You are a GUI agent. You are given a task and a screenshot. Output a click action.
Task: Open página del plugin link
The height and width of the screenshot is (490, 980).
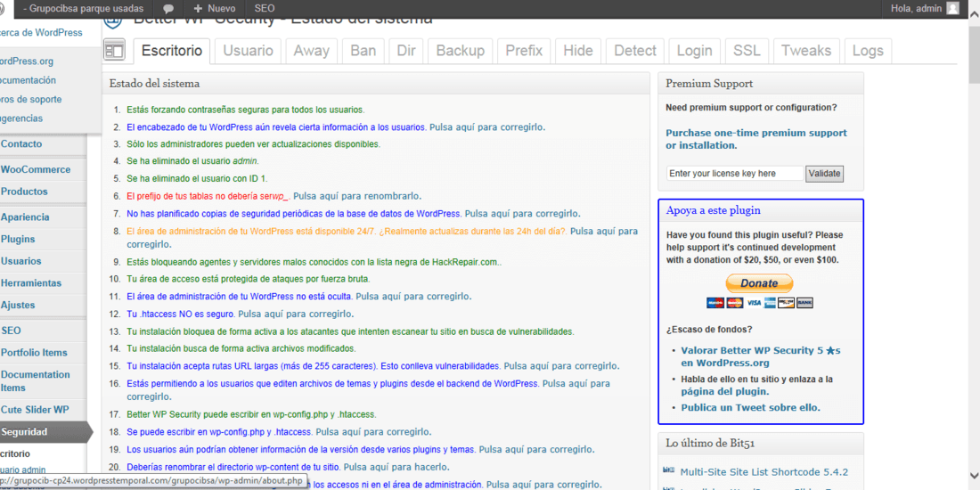coord(725,392)
